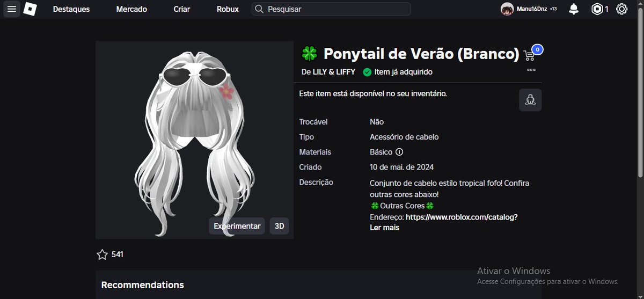Click the Básico materials info icon

click(x=399, y=152)
